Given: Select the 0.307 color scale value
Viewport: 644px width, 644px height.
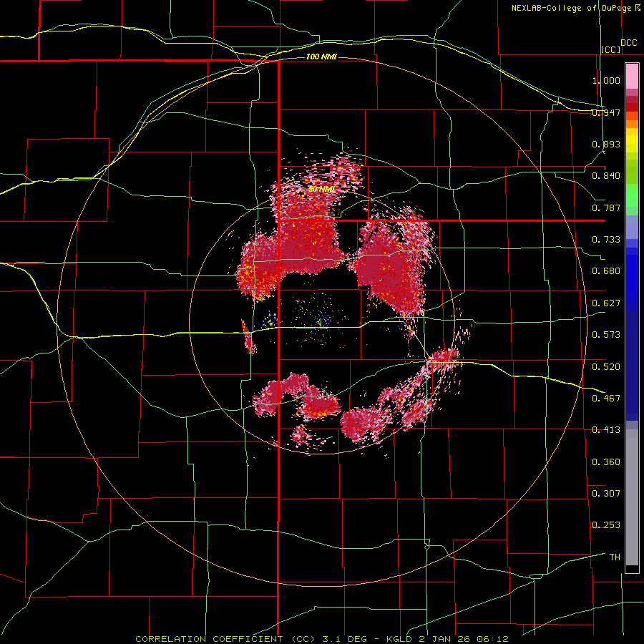Looking at the screenshot, I should point(606,493).
